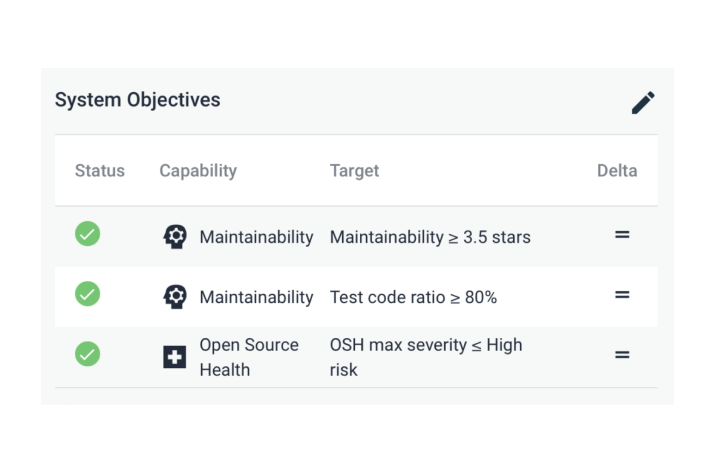Click the green check status in the Open Source Health row
Screen dimensions: 716x474
coord(88,354)
